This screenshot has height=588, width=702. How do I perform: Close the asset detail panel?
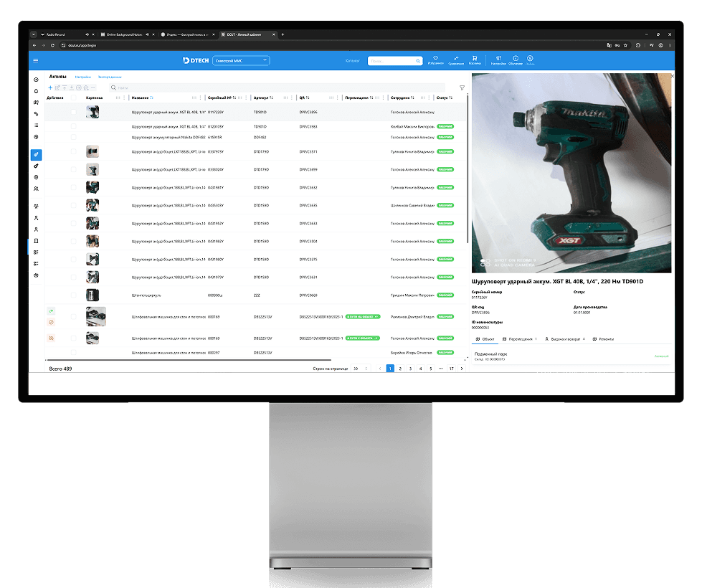click(x=672, y=76)
